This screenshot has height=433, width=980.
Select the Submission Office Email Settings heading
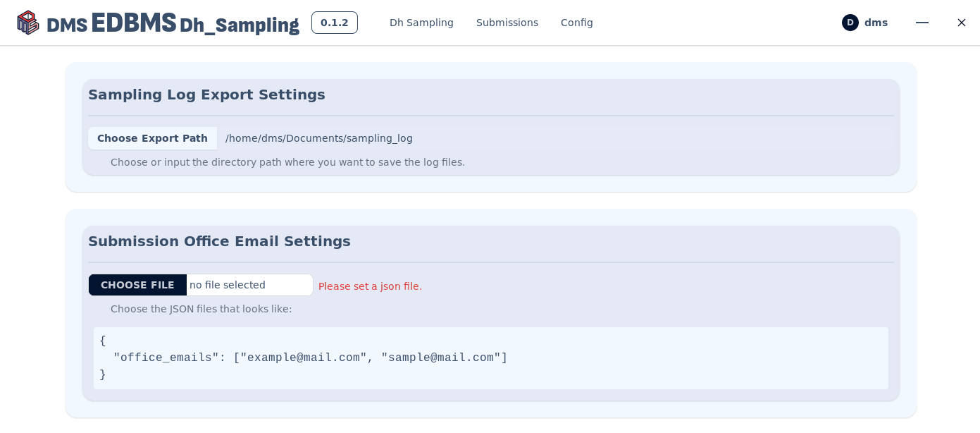point(219,241)
